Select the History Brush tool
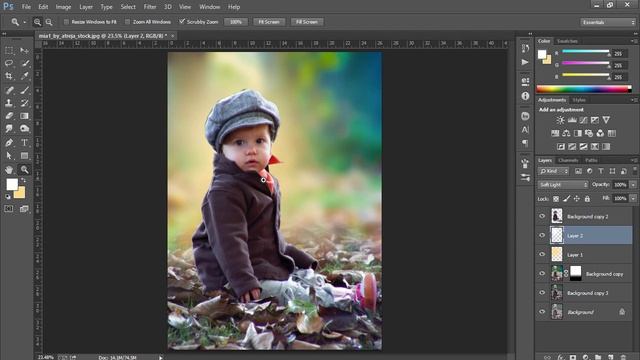640x360 pixels. click(24, 103)
